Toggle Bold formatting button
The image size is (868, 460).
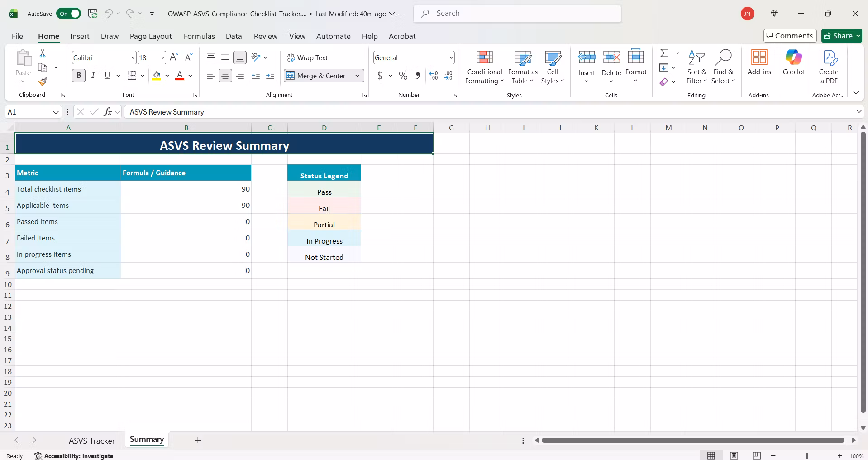click(x=79, y=76)
